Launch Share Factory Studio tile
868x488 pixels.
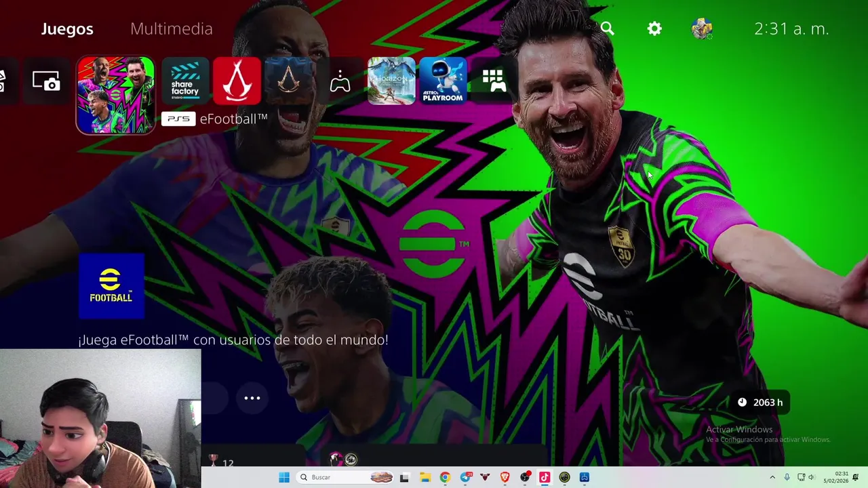click(x=185, y=82)
